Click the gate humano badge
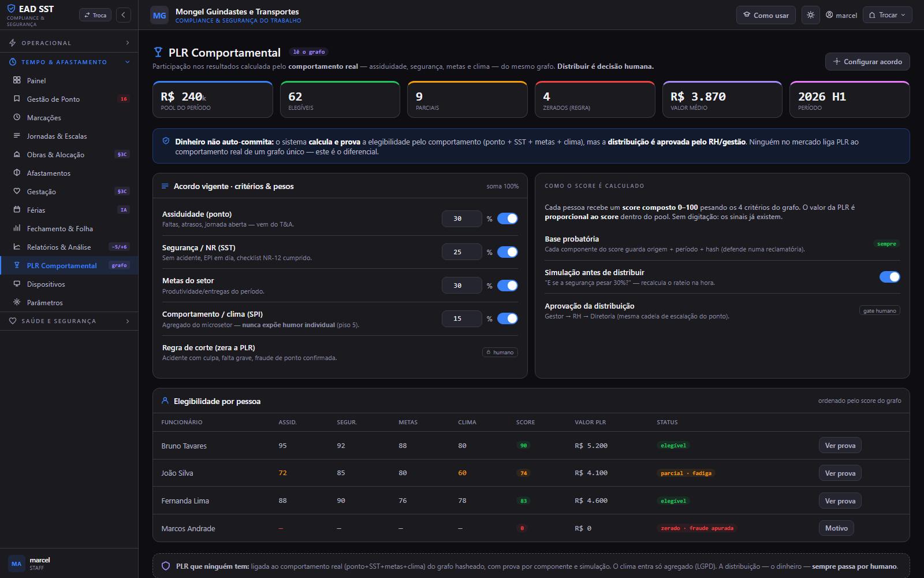Screen dimensions: 924x578 click(x=880, y=310)
